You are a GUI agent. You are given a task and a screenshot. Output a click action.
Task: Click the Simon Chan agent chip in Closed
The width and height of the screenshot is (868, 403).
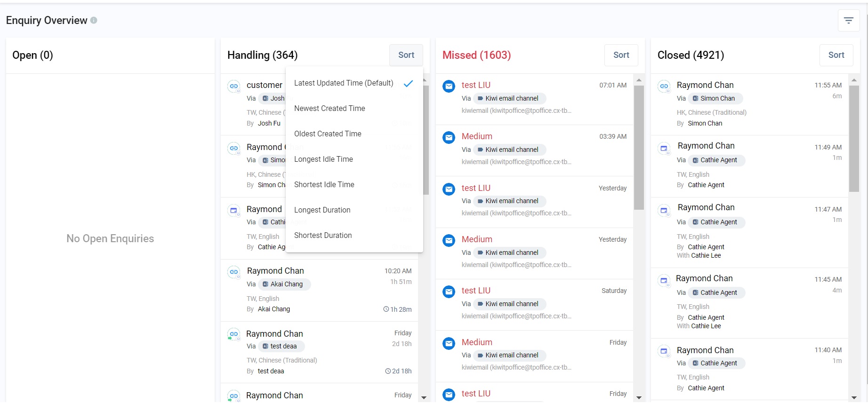click(x=715, y=98)
